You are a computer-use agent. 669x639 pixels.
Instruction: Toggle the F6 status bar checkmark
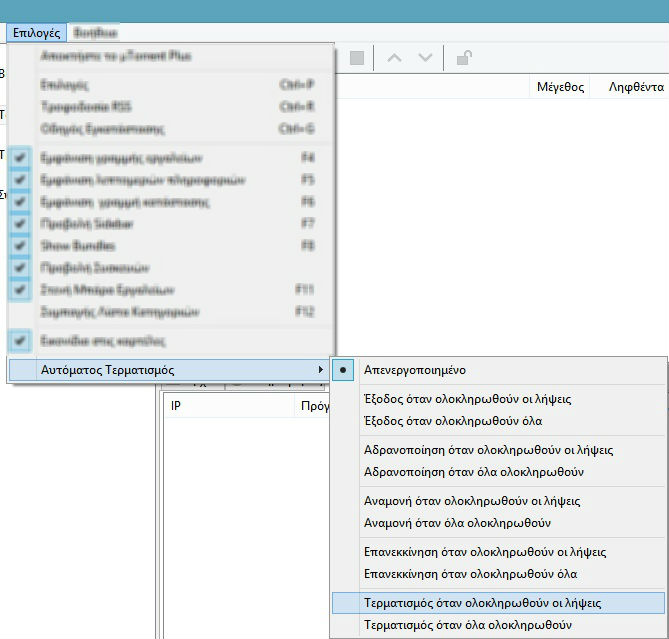coord(20,202)
